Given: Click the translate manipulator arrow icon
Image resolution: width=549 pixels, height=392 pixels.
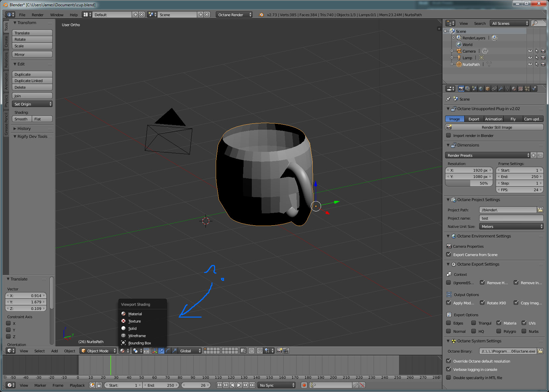Looking at the screenshot, I should click(161, 351).
